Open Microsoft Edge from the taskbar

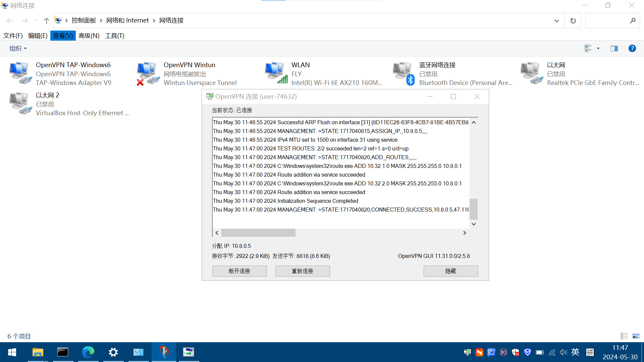(x=88, y=352)
